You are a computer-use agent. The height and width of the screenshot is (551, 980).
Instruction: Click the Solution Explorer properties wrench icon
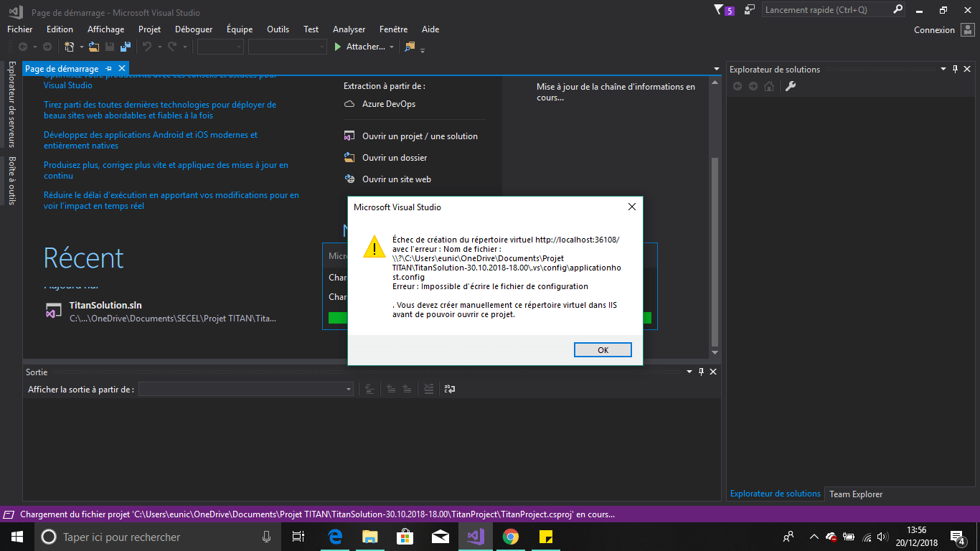pos(791,86)
